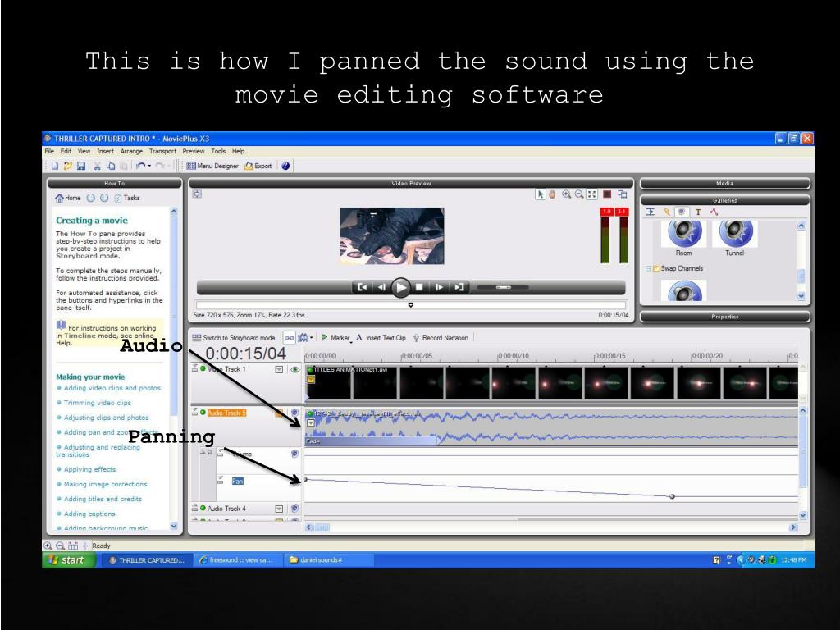Image resolution: width=840 pixels, height=630 pixels.
Task: Select the pointer tool in Video Preview
Action: coord(540,194)
